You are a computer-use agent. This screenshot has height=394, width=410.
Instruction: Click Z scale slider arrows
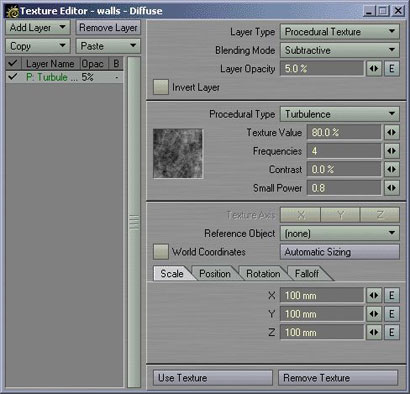[374, 332]
